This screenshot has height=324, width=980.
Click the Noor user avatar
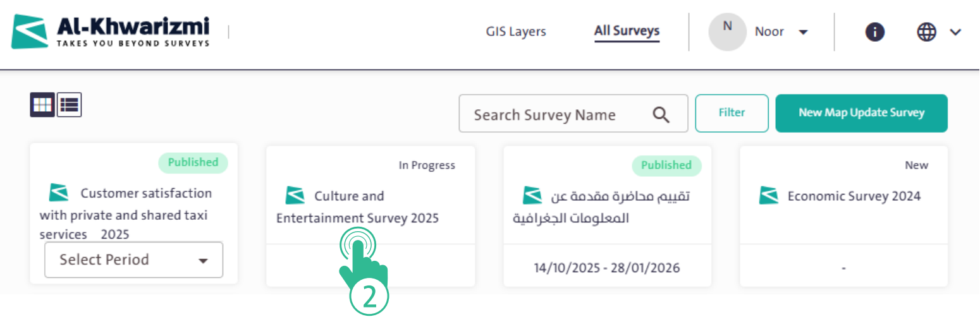[x=727, y=32]
